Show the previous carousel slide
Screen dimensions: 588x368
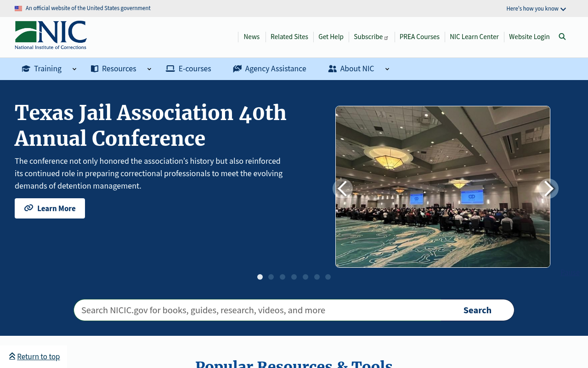pyautogui.click(x=343, y=189)
